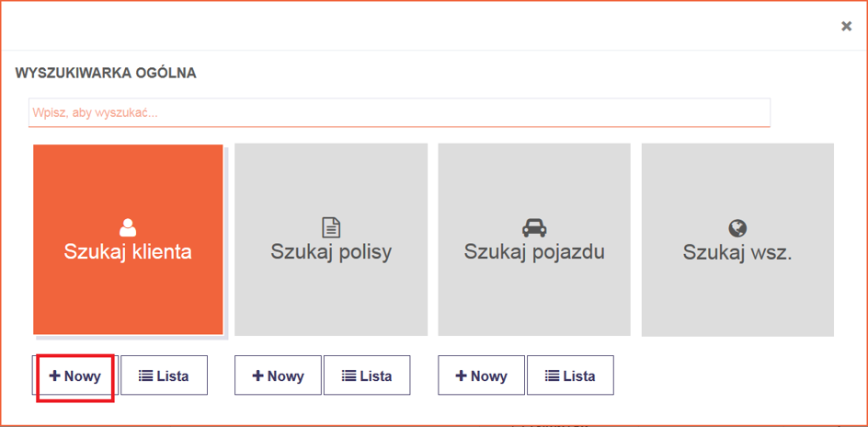Select the Szukaj klienta search mode label
The image size is (868, 427).
tap(128, 251)
